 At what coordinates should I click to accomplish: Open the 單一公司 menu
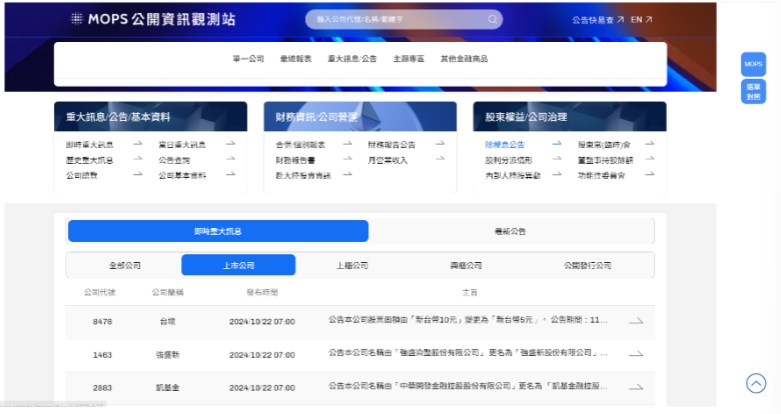(x=248, y=59)
